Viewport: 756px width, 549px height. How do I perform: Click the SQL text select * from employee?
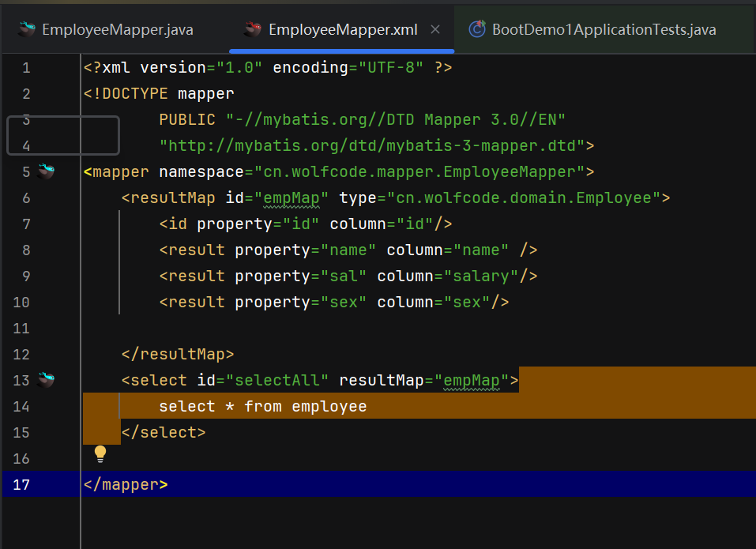tap(263, 406)
